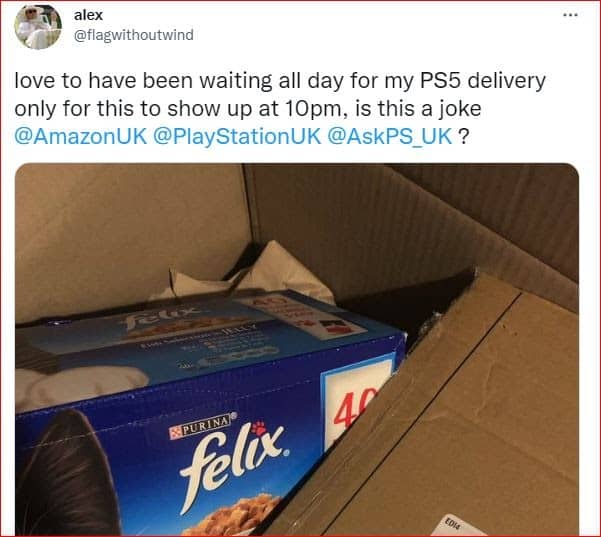Open the @PlayStationUK mention
601x537 pixels.
[x=236, y=136]
